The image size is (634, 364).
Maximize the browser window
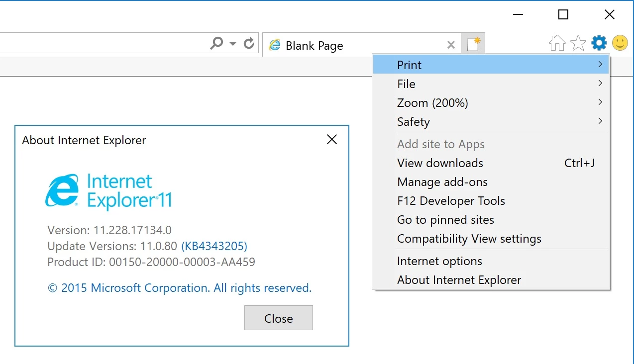tap(563, 15)
